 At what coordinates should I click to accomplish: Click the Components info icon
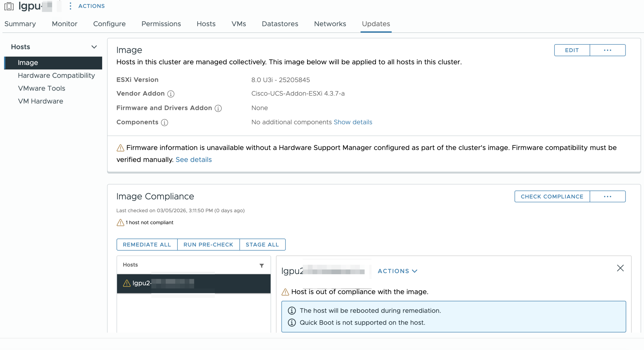pos(165,123)
